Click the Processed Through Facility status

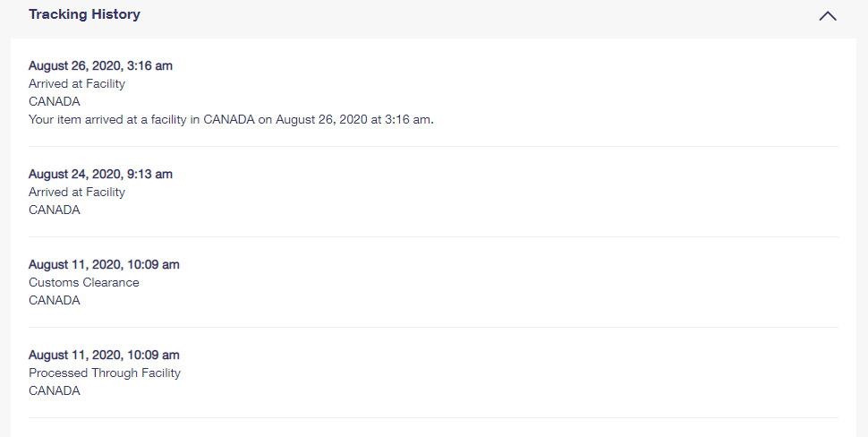(x=105, y=373)
